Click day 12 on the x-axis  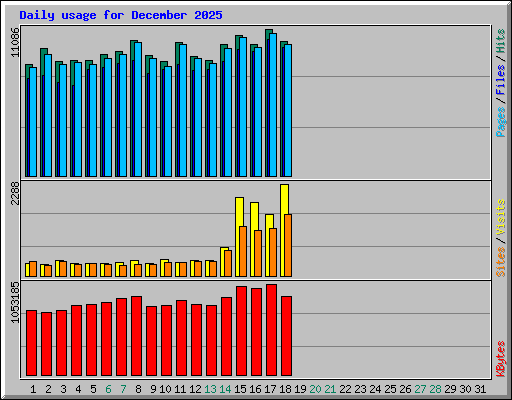tap(195, 389)
